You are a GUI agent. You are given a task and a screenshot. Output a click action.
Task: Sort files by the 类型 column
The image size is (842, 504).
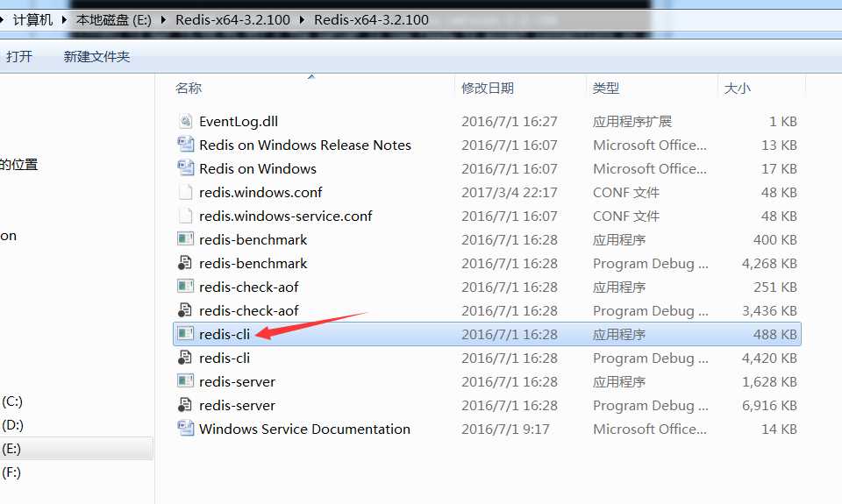tap(606, 88)
